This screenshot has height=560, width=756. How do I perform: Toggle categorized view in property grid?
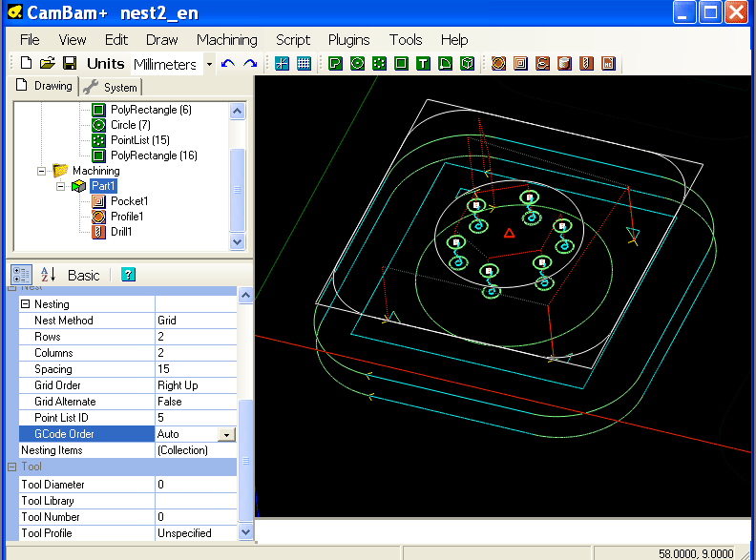coord(22,275)
